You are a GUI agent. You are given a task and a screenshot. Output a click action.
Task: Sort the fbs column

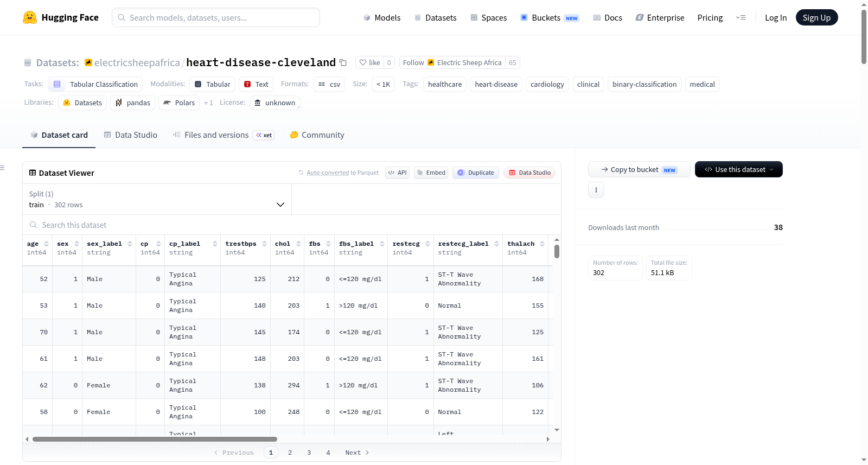[328, 244]
